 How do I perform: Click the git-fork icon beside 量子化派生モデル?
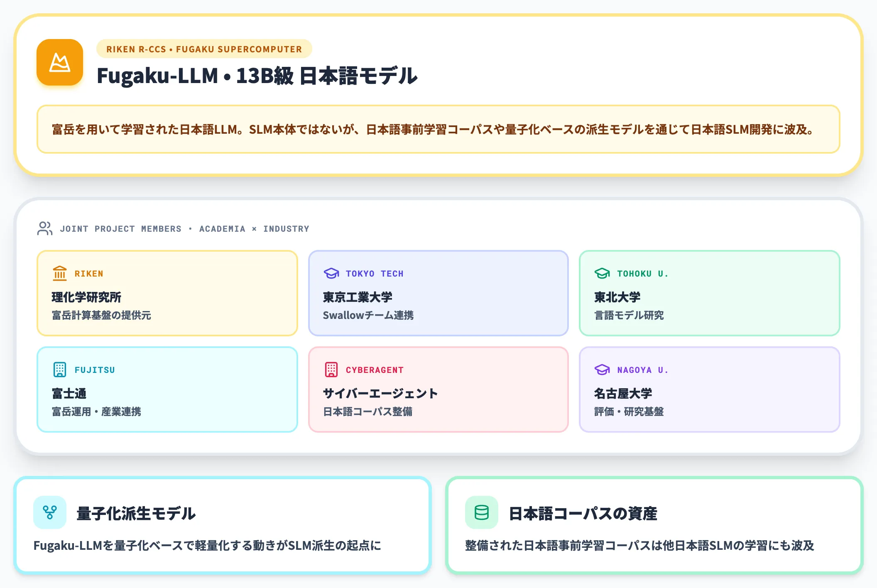[50, 512]
